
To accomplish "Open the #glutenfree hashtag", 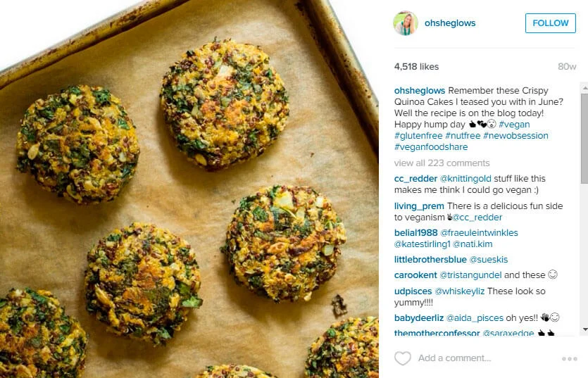I will [418, 136].
